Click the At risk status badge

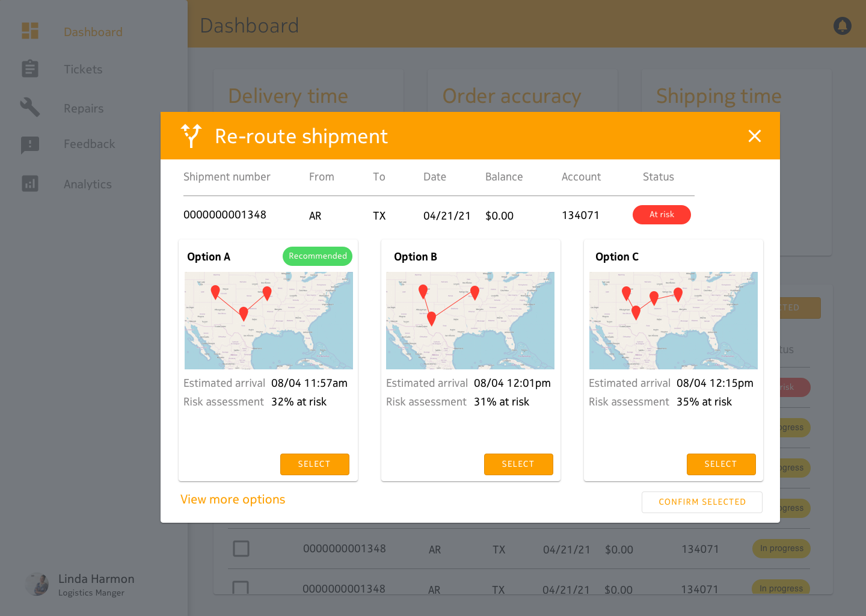pyautogui.click(x=662, y=215)
